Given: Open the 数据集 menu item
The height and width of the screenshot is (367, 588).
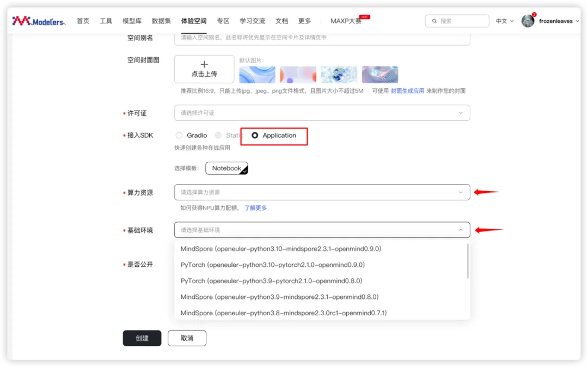Looking at the screenshot, I should point(161,21).
